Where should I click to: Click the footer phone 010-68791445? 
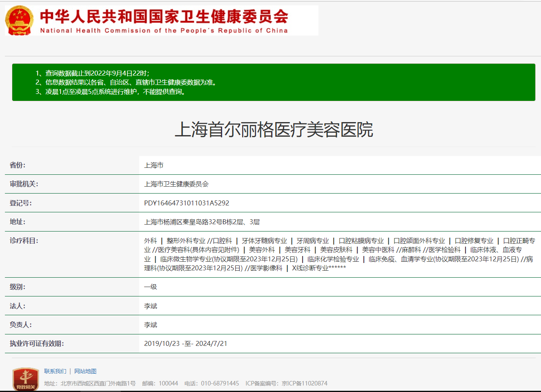coord(220,383)
